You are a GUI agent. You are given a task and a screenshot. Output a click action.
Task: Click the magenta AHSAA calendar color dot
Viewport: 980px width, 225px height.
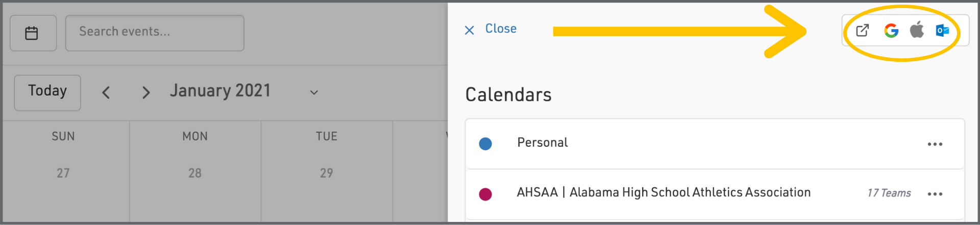(485, 194)
